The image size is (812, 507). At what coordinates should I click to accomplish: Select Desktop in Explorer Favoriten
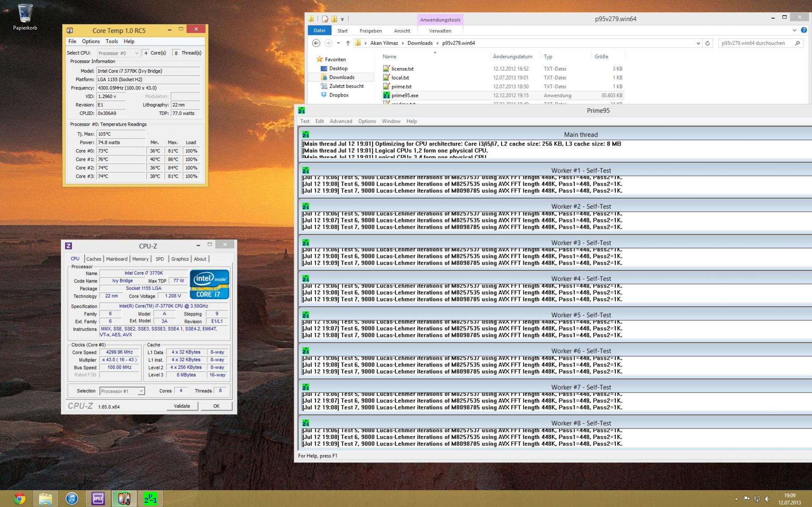tap(338, 69)
